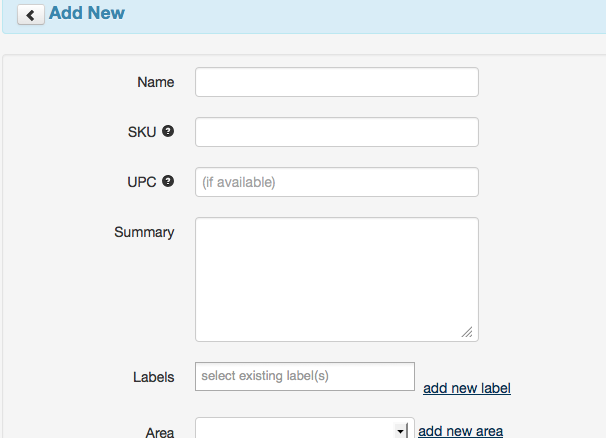Click the 'add new area' link

point(460,431)
